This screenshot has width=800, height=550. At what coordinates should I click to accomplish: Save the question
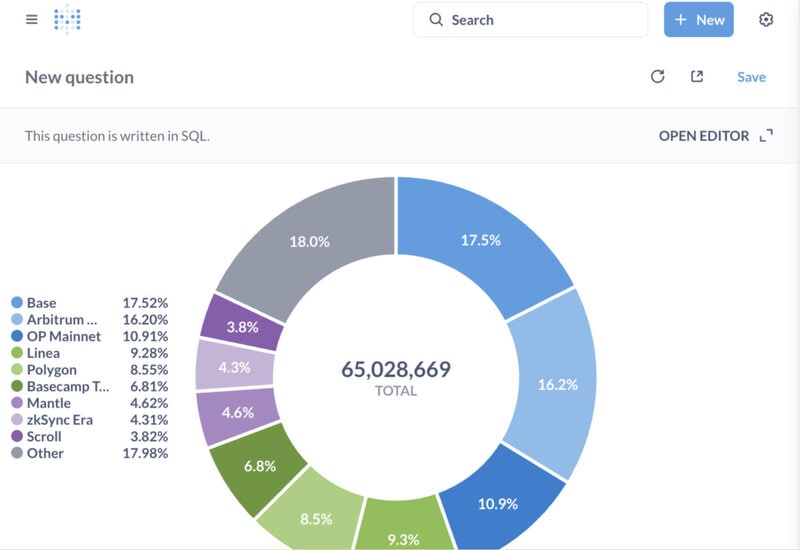point(751,77)
